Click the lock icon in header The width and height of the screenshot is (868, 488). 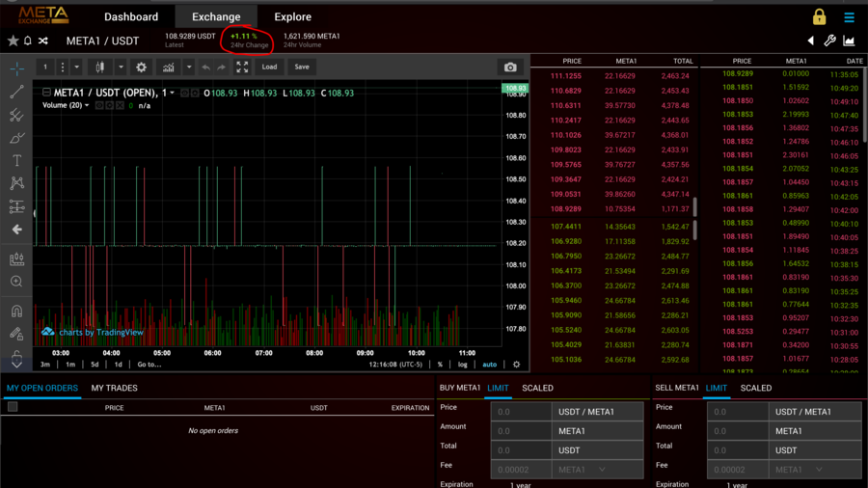[x=819, y=16]
